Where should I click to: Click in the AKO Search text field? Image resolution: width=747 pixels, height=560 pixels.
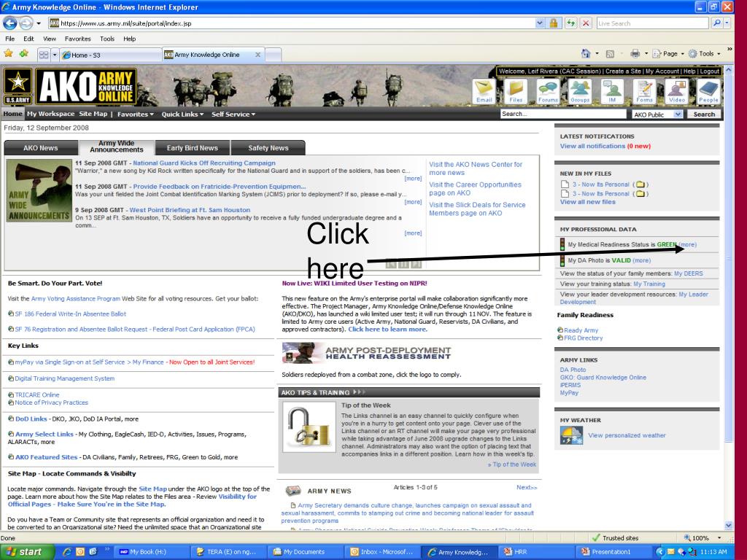point(562,114)
